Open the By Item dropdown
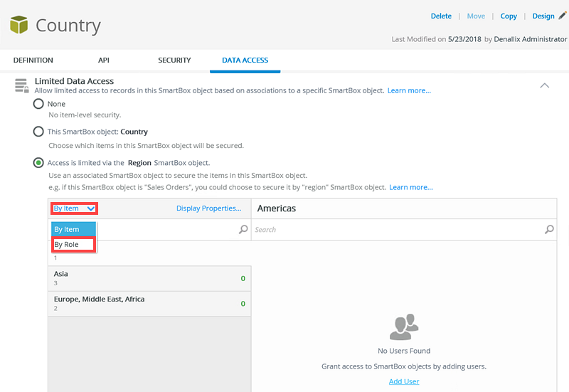Viewport: 569px width, 392px height. (74, 208)
